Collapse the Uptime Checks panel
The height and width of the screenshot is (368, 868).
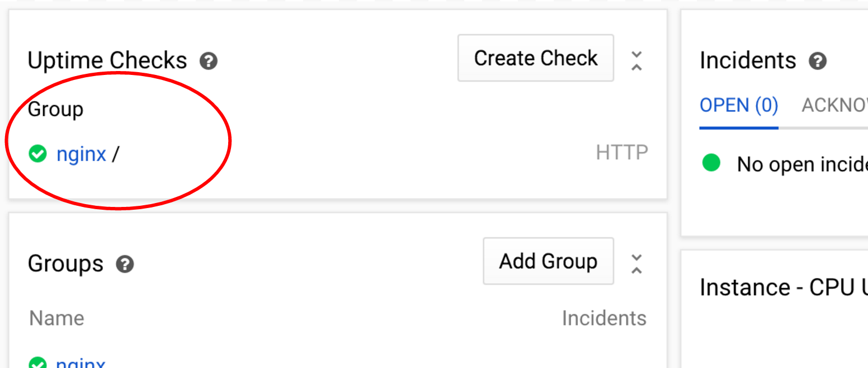[636, 60]
